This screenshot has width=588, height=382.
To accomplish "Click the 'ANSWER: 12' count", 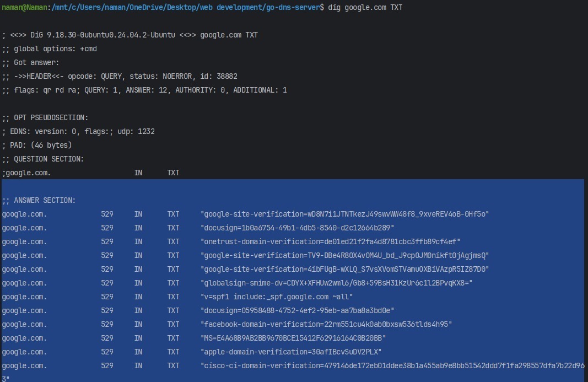I will 147,90.
